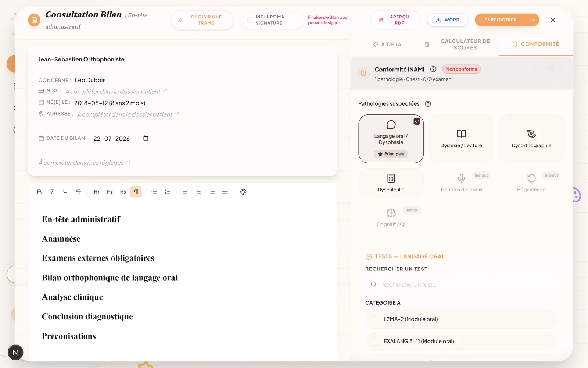Set Heading 1 style
588x368 pixels.
point(97,192)
